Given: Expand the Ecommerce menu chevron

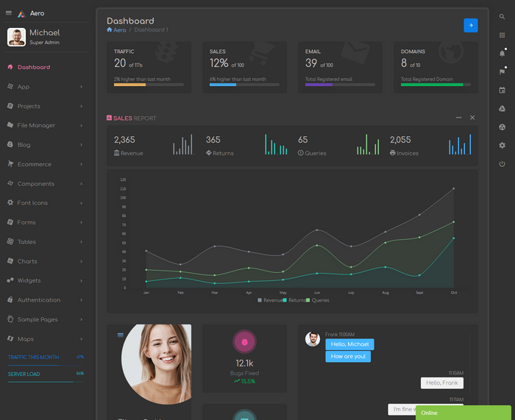Looking at the screenshot, I should (81, 164).
